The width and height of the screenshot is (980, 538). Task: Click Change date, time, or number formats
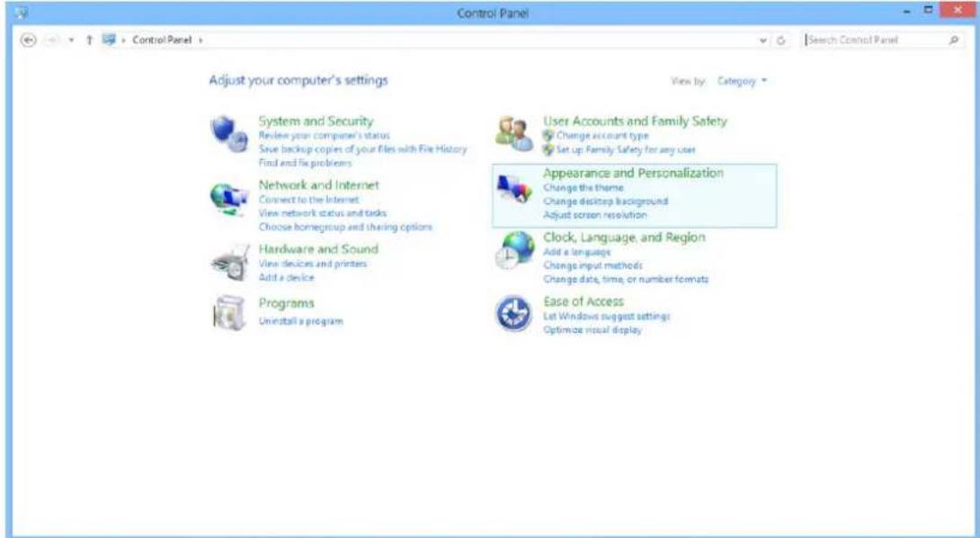[x=626, y=279]
